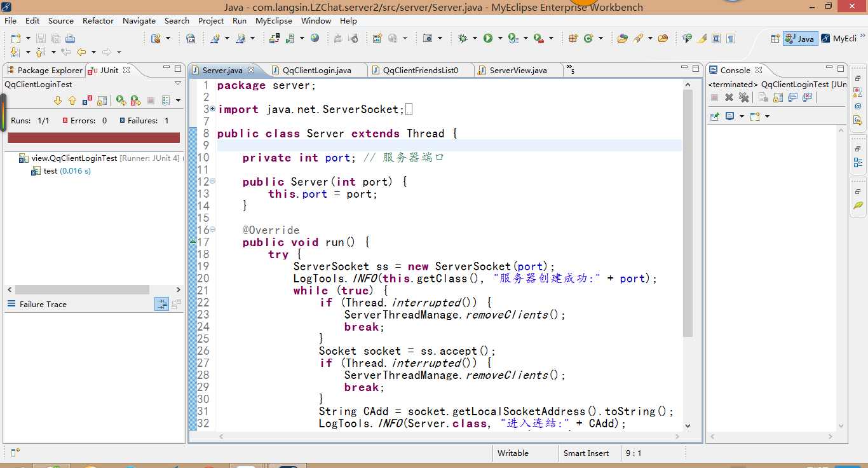Screen dimensions: 868x468
Task: Click the capture snapshot camera icon
Action: coord(428,39)
